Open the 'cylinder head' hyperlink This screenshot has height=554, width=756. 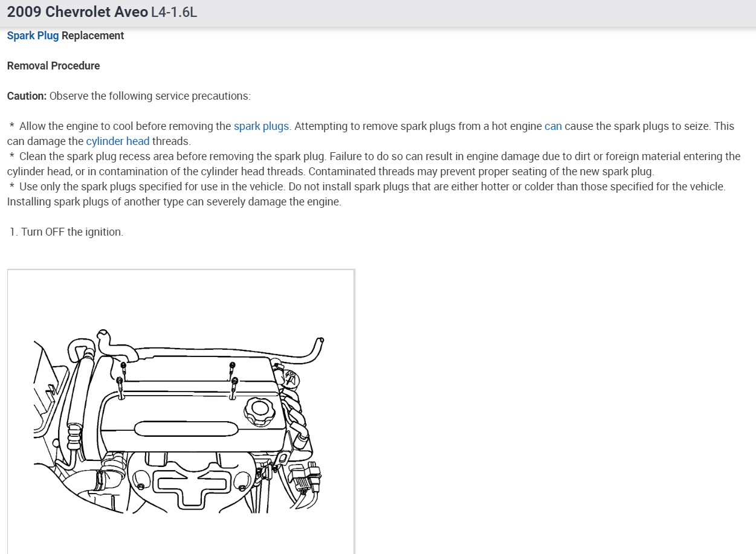117,141
